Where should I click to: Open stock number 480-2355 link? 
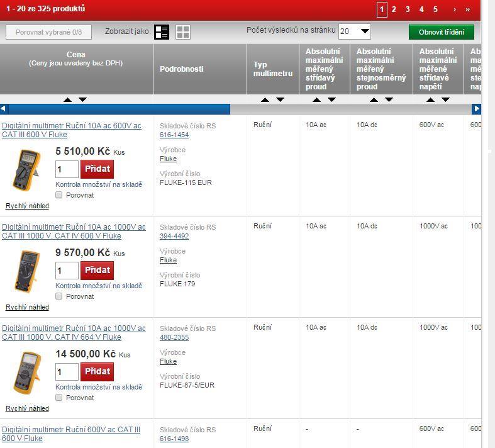coord(174,337)
